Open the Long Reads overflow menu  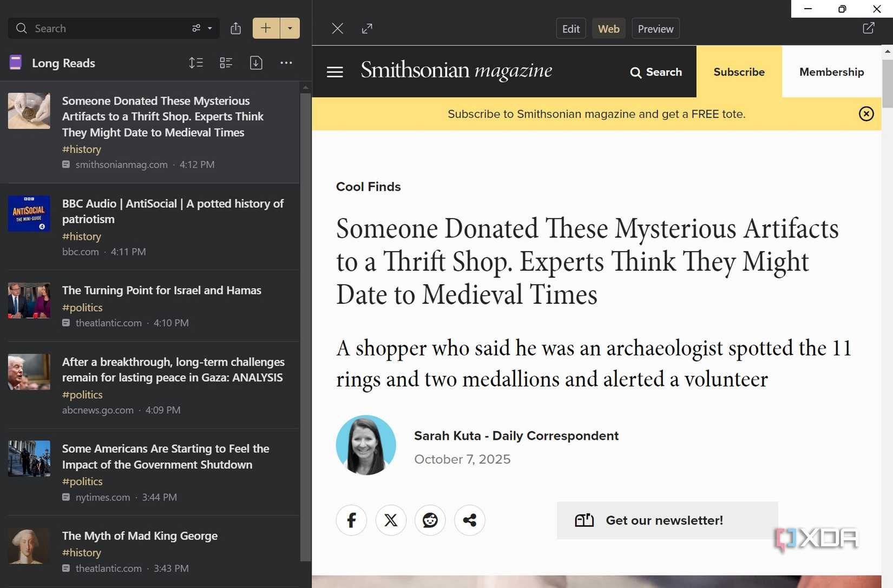click(286, 63)
